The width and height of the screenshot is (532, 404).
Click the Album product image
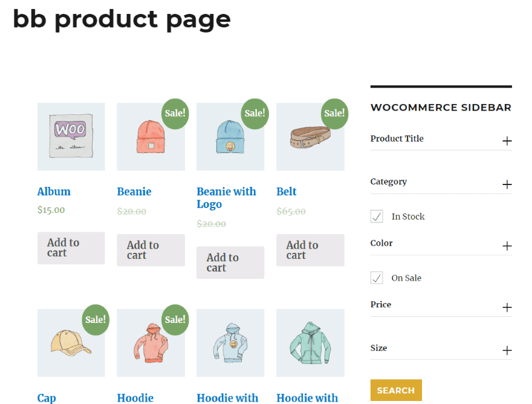coord(71,137)
